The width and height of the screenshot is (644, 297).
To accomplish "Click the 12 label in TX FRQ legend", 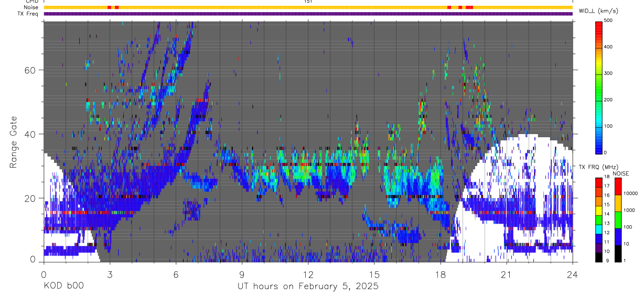I will pos(607,233).
